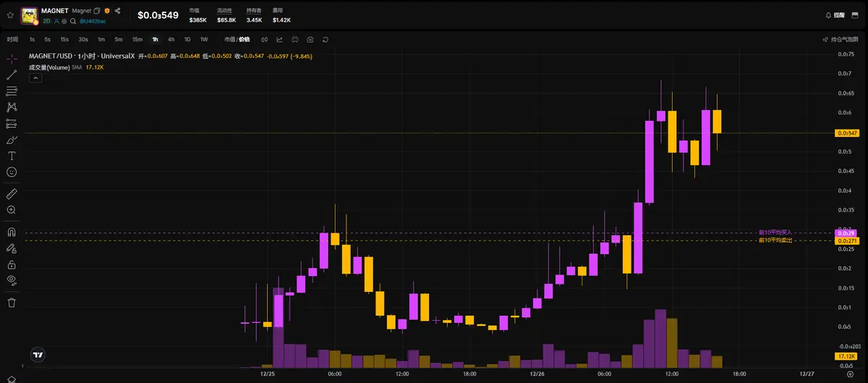Open the globe website icon
Image resolution: width=868 pixels, height=383 pixels.
[64, 22]
